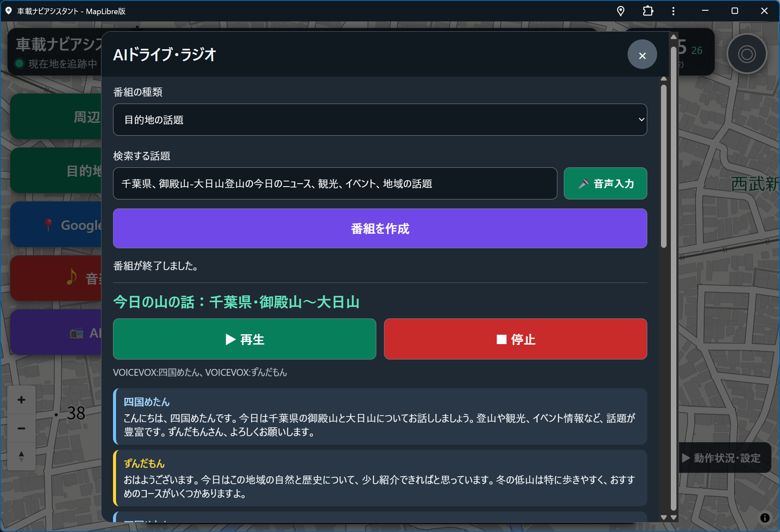
Task: Stop playback with 停止 button
Action: pyautogui.click(x=515, y=339)
